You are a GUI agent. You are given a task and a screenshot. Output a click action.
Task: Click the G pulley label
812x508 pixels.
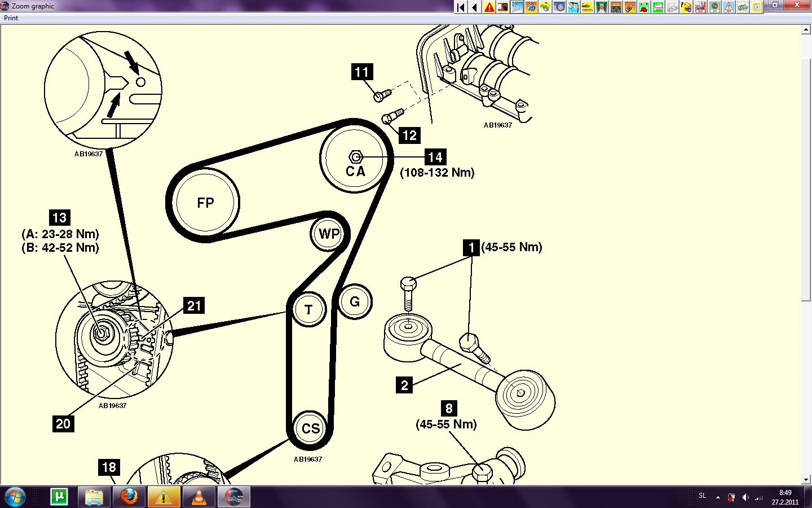(x=355, y=302)
